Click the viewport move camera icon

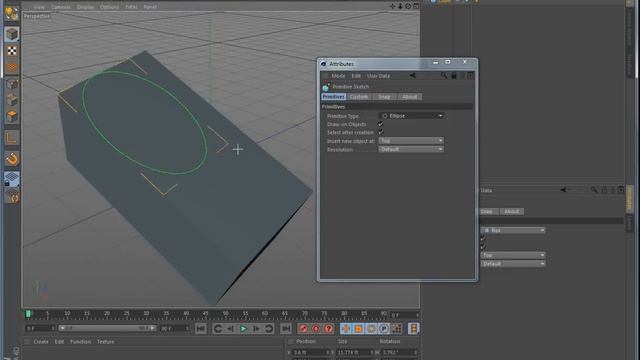pyautogui.click(x=392, y=6)
